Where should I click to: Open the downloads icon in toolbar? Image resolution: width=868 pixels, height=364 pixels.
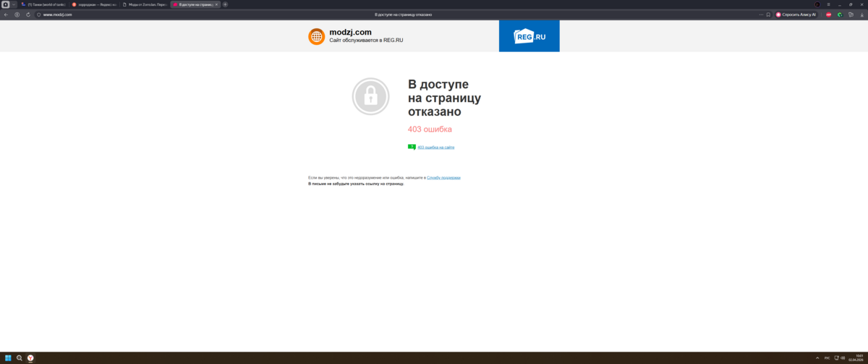click(860, 14)
